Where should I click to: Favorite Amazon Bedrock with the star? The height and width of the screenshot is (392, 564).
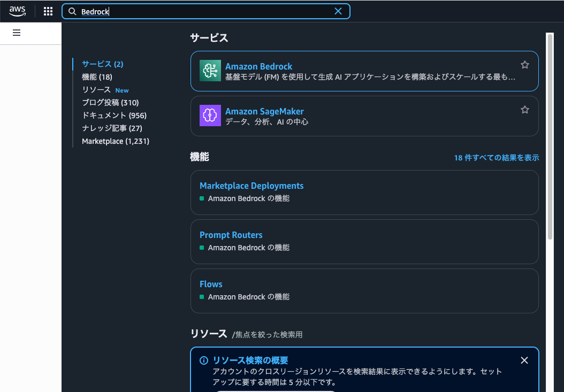(524, 65)
